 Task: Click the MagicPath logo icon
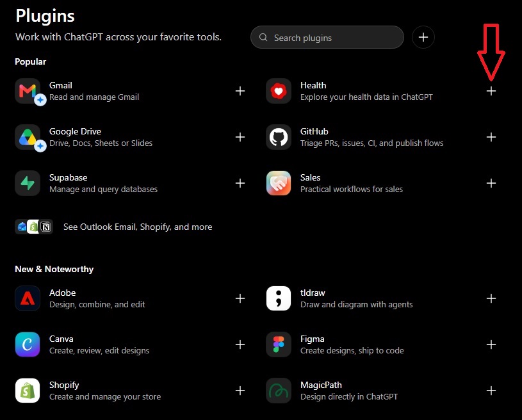pos(279,391)
